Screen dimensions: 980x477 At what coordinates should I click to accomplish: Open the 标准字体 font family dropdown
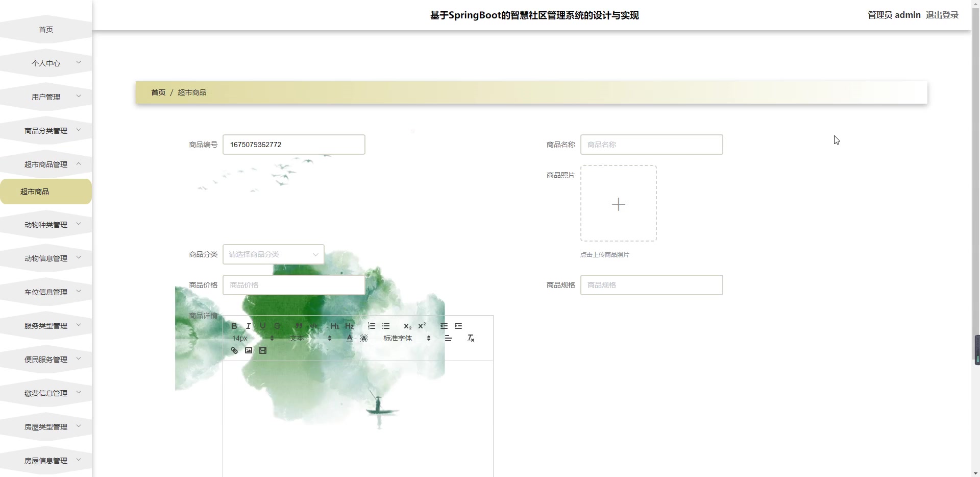pyautogui.click(x=407, y=338)
